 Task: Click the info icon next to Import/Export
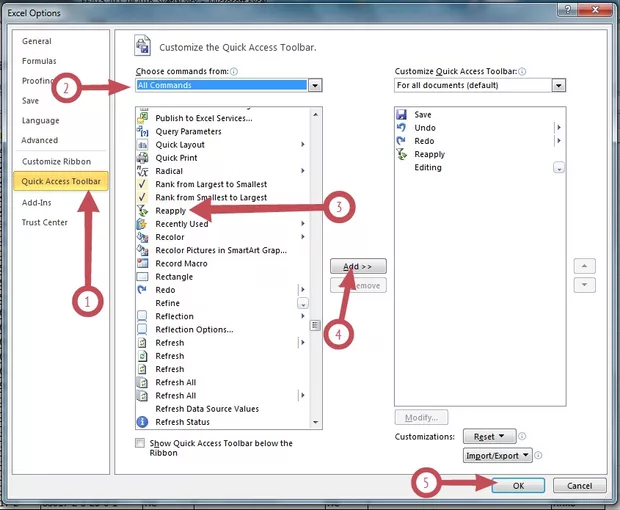tap(538, 455)
